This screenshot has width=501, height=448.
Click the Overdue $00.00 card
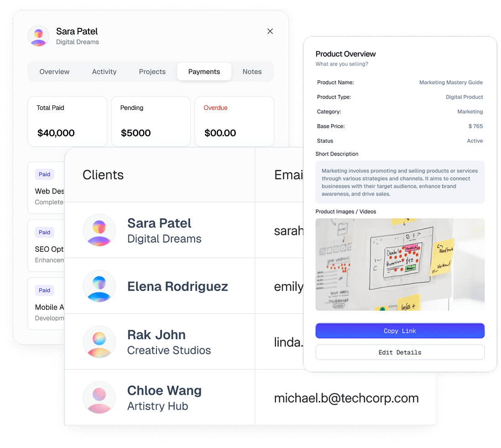coord(234,121)
